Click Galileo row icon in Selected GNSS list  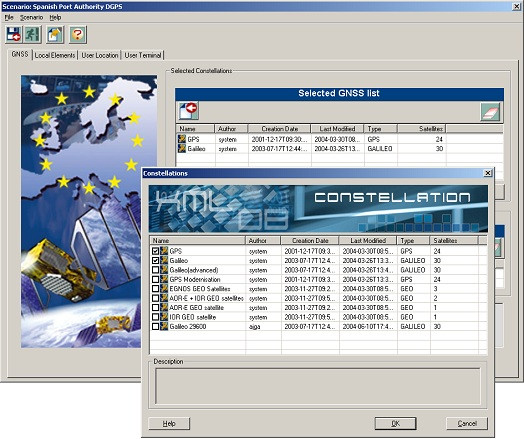(182, 148)
